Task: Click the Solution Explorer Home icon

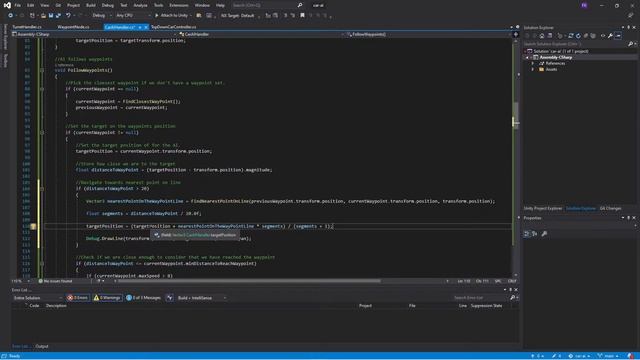Action: coord(542,36)
